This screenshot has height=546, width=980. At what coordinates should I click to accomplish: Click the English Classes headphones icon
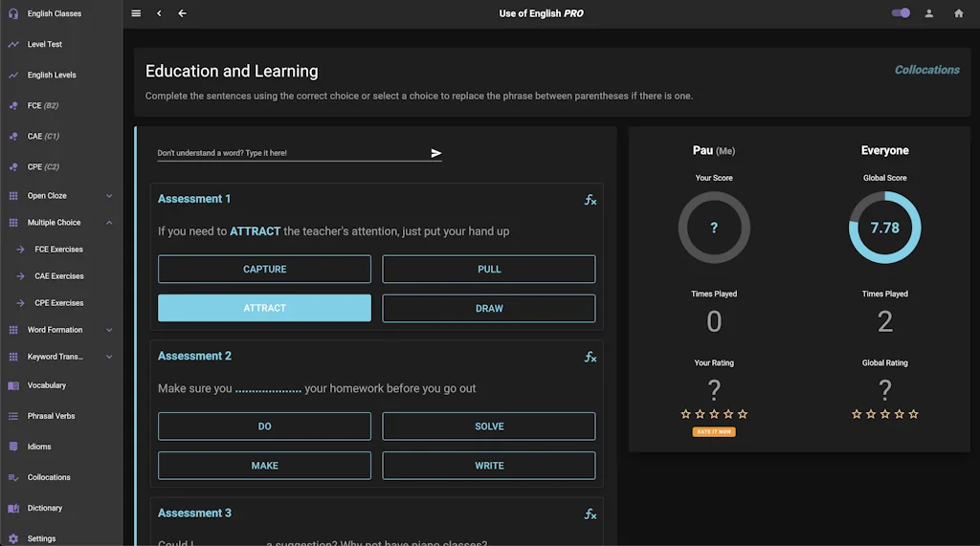(x=13, y=13)
